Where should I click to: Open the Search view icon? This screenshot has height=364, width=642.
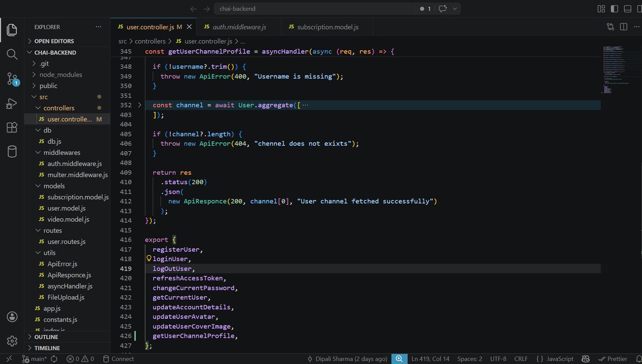pos(12,54)
